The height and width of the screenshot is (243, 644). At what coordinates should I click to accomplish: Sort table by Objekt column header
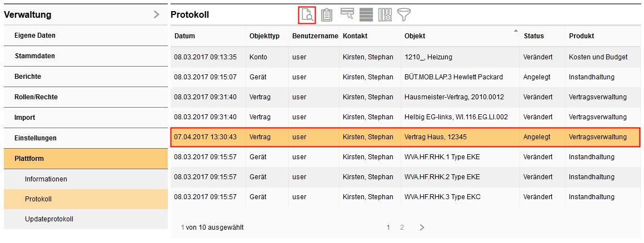(415, 36)
